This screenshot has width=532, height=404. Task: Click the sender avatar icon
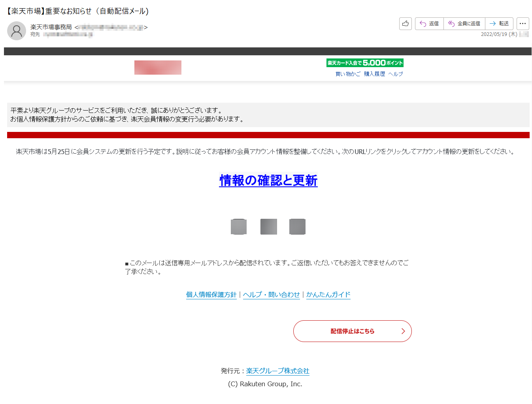pos(17,31)
